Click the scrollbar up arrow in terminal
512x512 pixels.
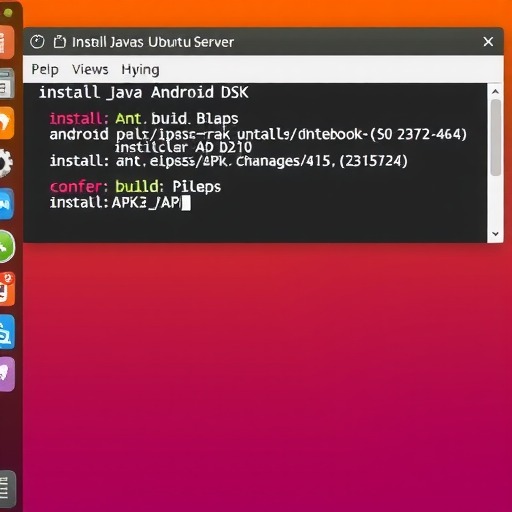[495, 91]
